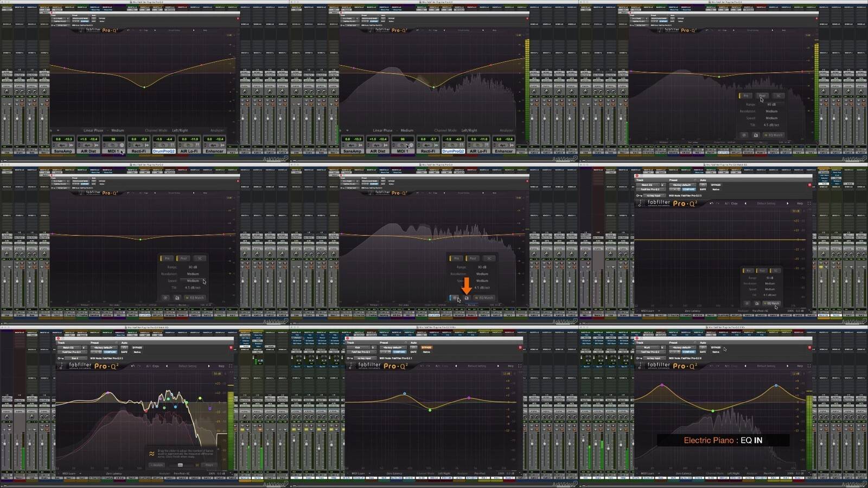Switch to DrumProQ2 insert tab in top-middle frame

coord(453,151)
